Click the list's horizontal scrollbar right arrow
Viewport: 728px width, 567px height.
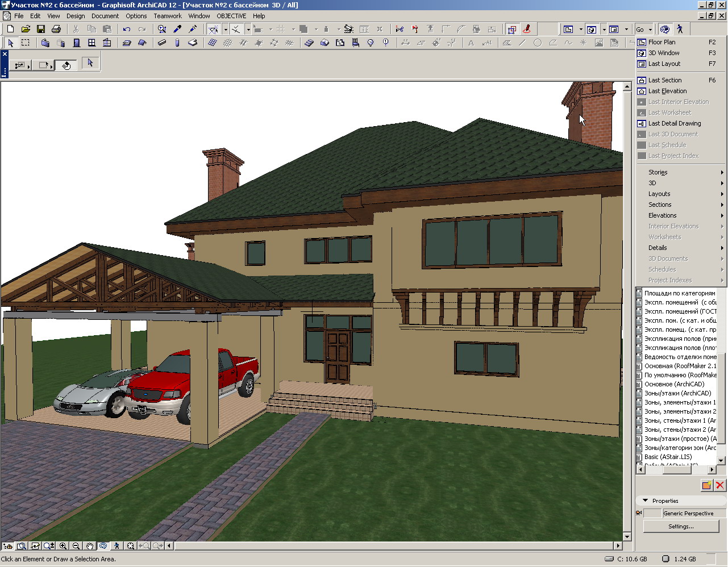[x=712, y=469]
